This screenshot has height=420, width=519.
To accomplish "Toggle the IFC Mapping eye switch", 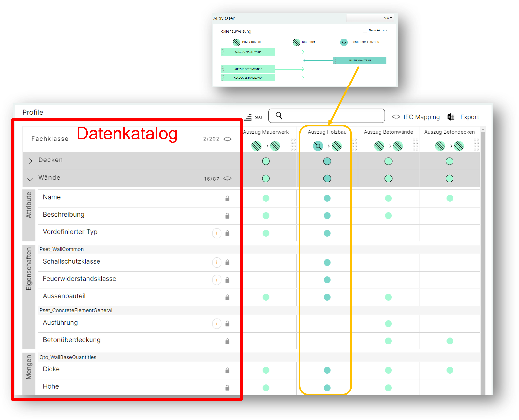I will (x=396, y=117).
